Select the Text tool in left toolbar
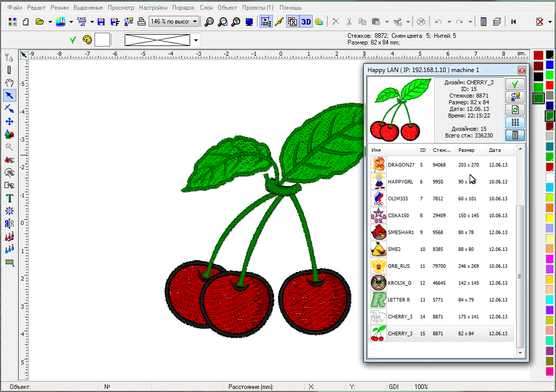Screen dimensions: 556x392 (x=9, y=198)
